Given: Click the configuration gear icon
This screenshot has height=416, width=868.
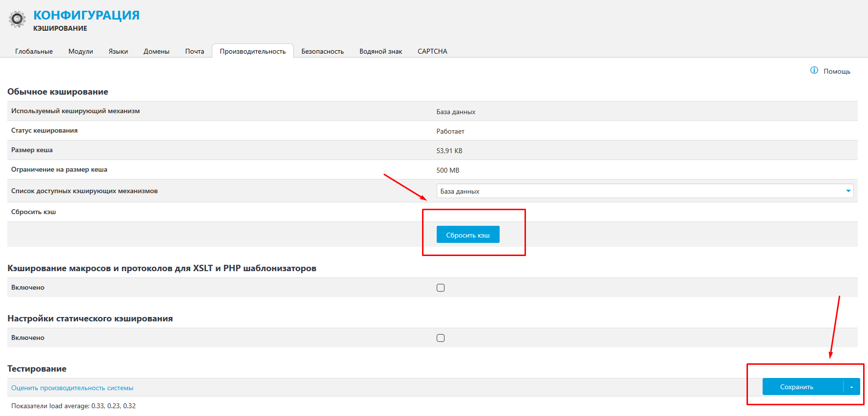Looking at the screenshot, I should point(18,19).
